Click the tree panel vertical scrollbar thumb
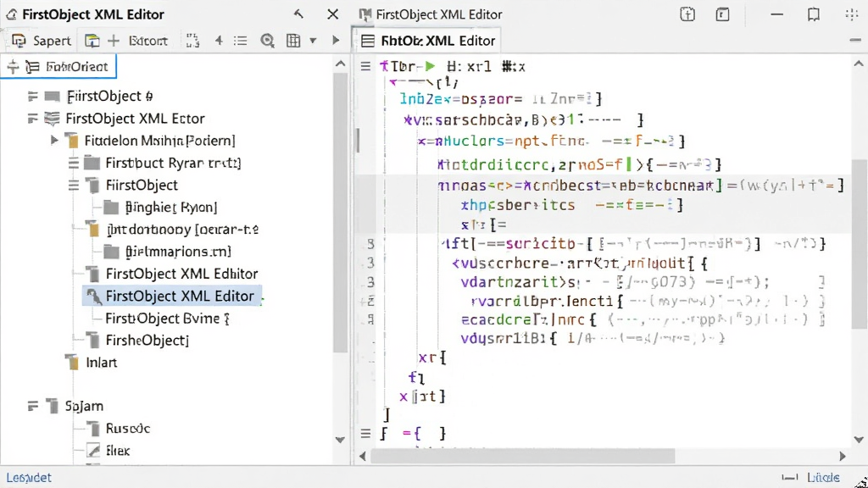The height and width of the screenshot is (488, 868). (341, 213)
